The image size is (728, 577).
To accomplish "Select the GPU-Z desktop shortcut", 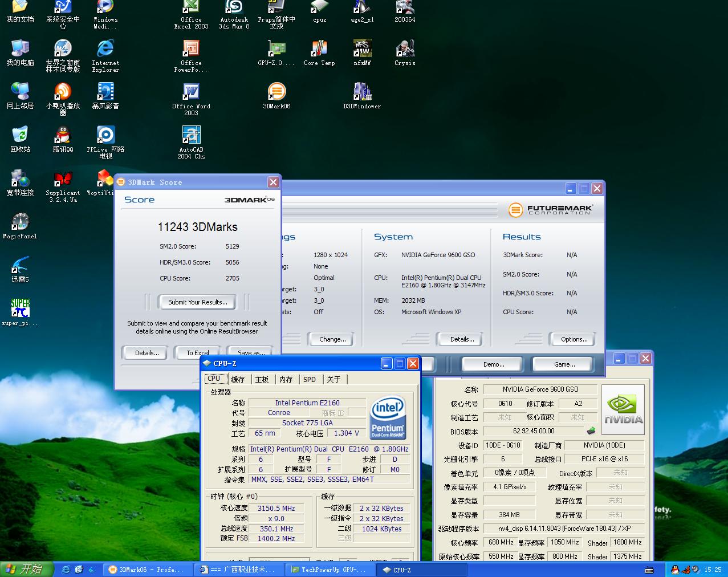I will pos(276,53).
